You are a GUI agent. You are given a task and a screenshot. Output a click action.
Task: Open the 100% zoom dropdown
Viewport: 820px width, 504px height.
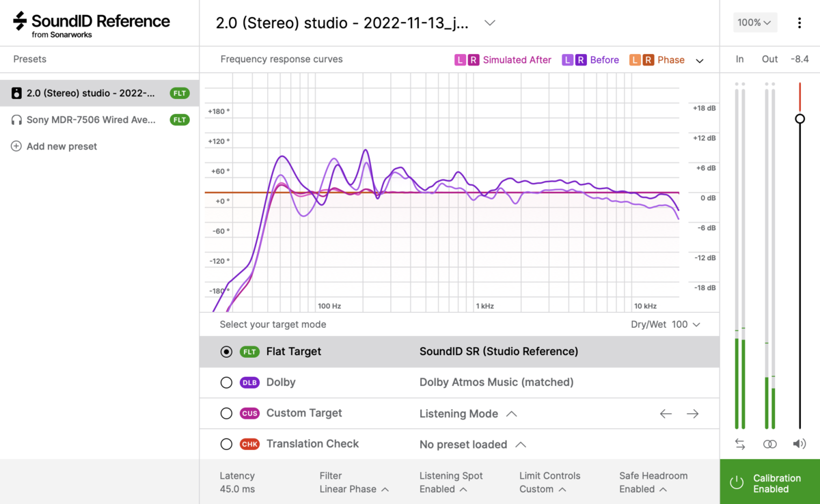point(754,23)
